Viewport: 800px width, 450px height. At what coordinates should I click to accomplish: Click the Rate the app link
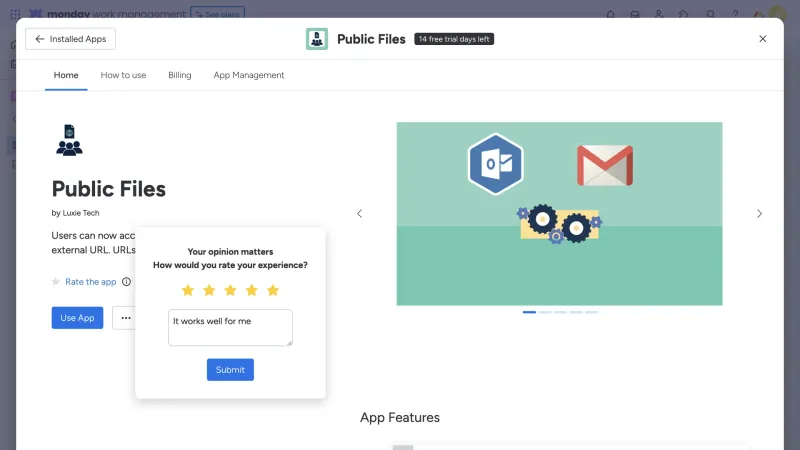91,282
